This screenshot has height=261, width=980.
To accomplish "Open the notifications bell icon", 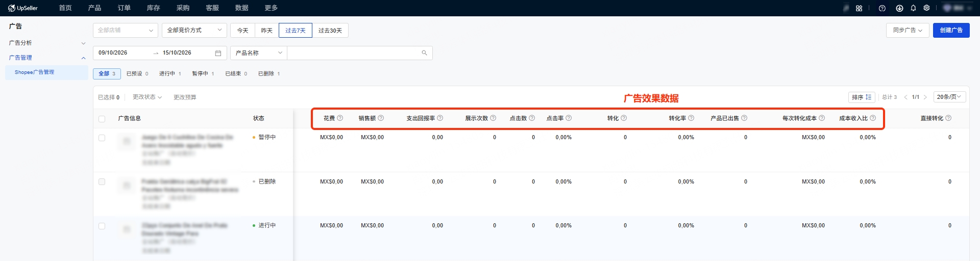I will pyautogui.click(x=913, y=8).
